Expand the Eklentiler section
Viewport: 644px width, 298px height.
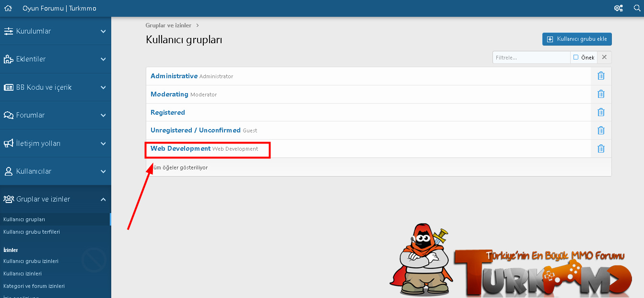(55, 59)
